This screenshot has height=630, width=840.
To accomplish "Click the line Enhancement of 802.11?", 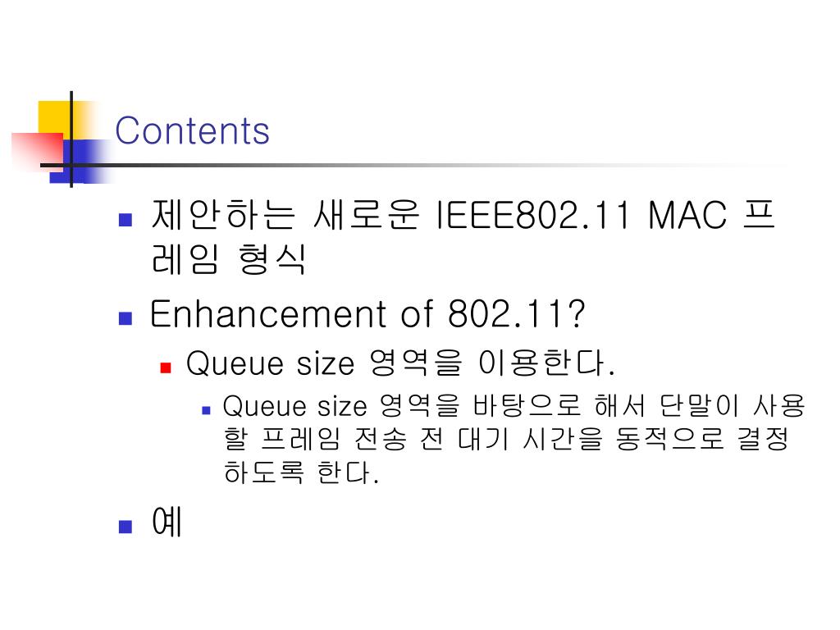I will 367,313.
